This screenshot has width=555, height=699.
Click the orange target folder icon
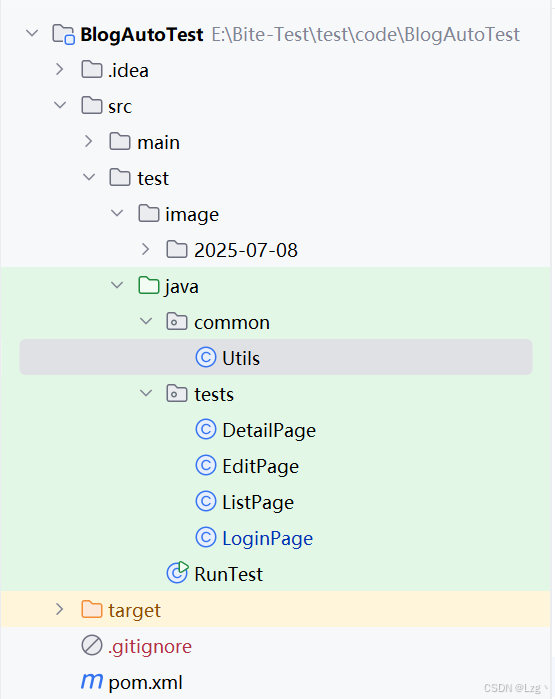tap(92, 609)
